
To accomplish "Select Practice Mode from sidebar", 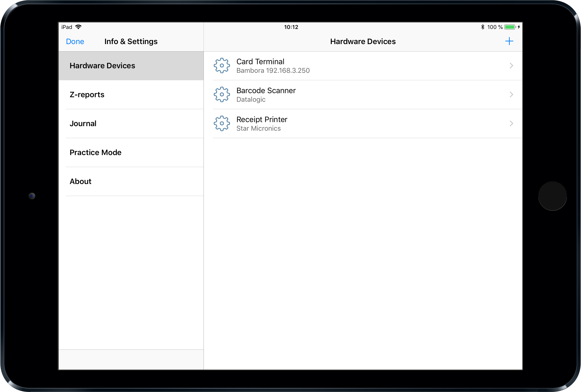I will click(x=95, y=152).
